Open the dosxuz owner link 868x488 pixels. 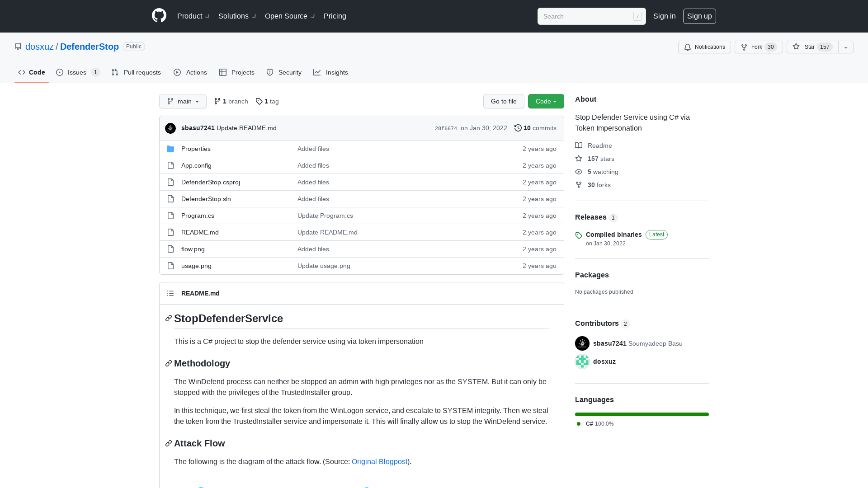click(x=39, y=47)
